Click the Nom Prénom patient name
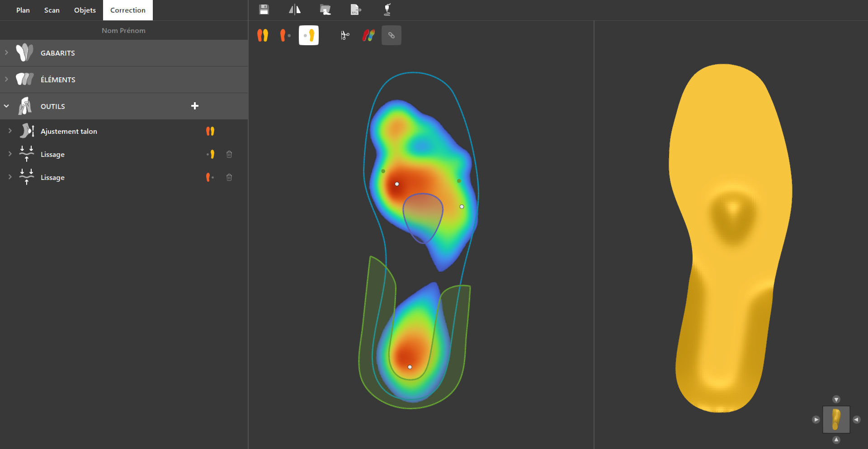This screenshot has width=868, height=449. (123, 31)
